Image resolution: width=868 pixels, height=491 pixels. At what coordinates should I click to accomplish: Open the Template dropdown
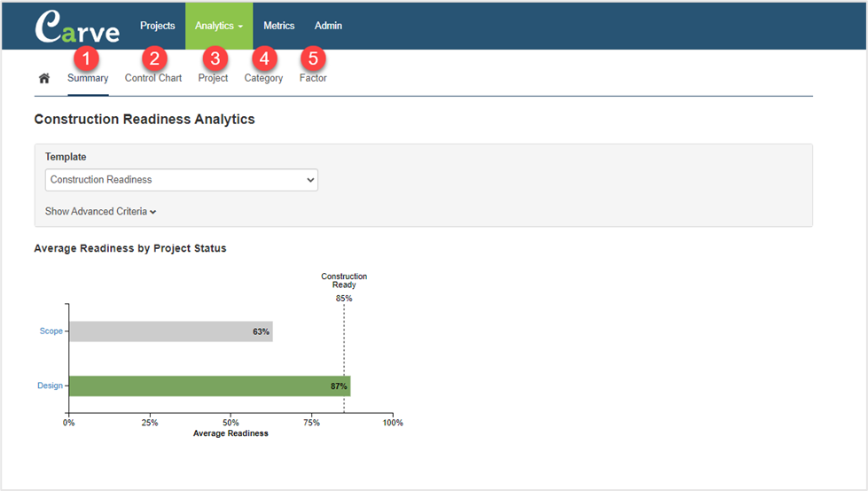(x=182, y=180)
